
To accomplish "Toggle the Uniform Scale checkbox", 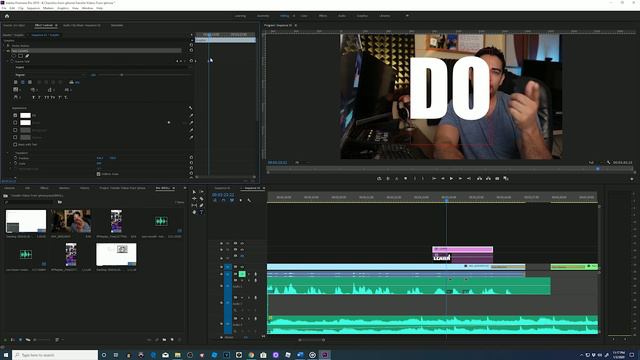I will click(x=98, y=174).
